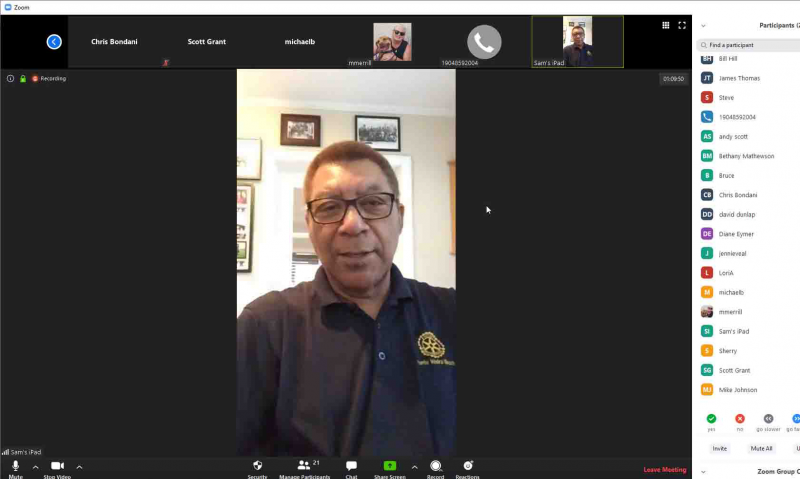The image size is (800, 479).
Task: Select Scott Grant tile in top strip
Action: (x=207, y=42)
